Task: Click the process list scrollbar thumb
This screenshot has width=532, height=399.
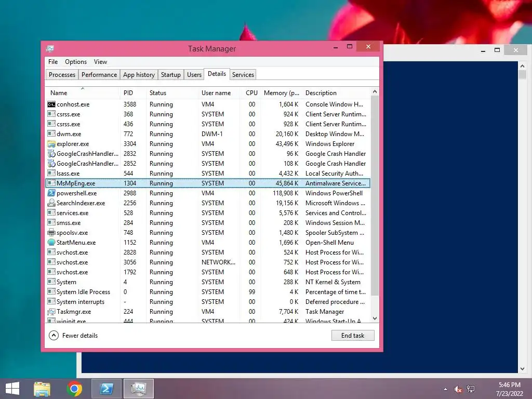Action: (x=375, y=195)
